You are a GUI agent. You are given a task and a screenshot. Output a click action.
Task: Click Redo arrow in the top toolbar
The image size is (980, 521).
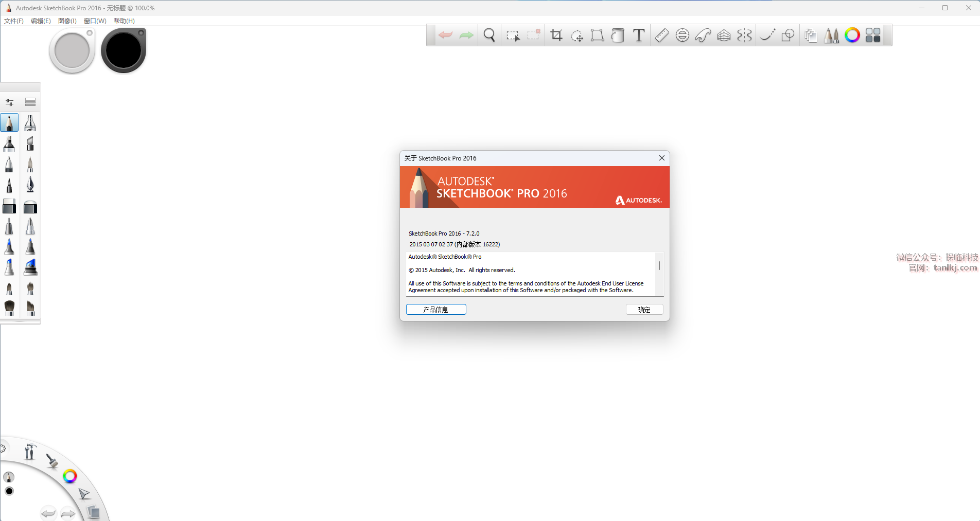466,35
